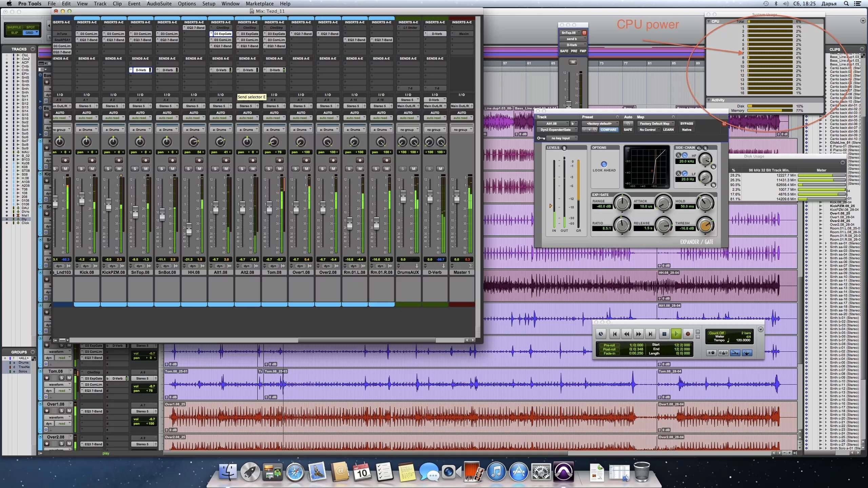Viewport: 868px width, 488px height.
Task: Stop playback with the Stop button
Action: pyautogui.click(x=664, y=334)
